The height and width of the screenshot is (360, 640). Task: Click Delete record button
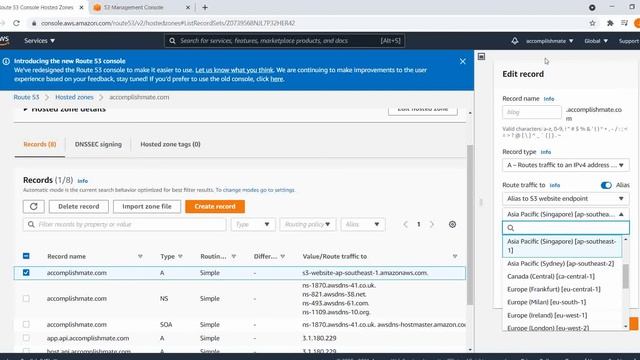(x=79, y=207)
